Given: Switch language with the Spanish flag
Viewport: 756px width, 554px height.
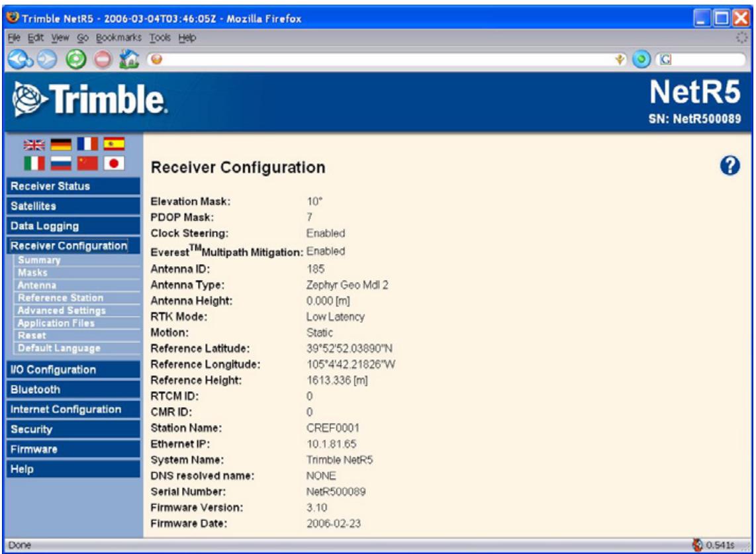Looking at the screenshot, I should pyautogui.click(x=114, y=144).
